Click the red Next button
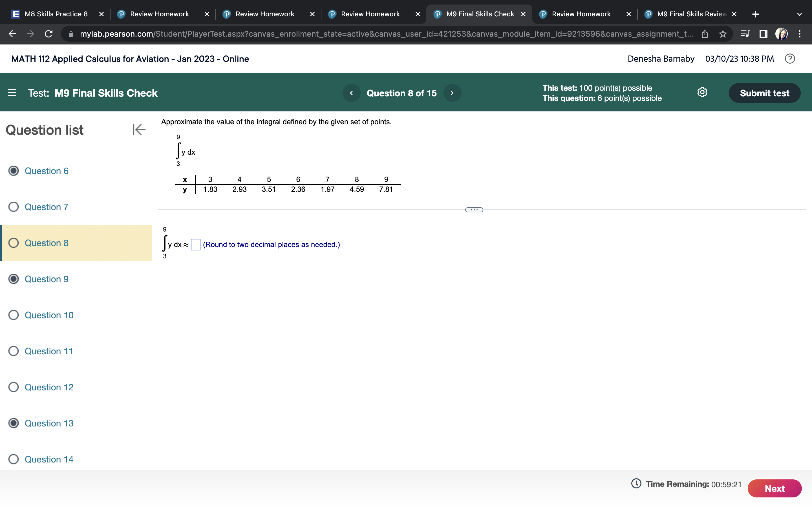The height and width of the screenshot is (507, 812). (x=775, y=488)
